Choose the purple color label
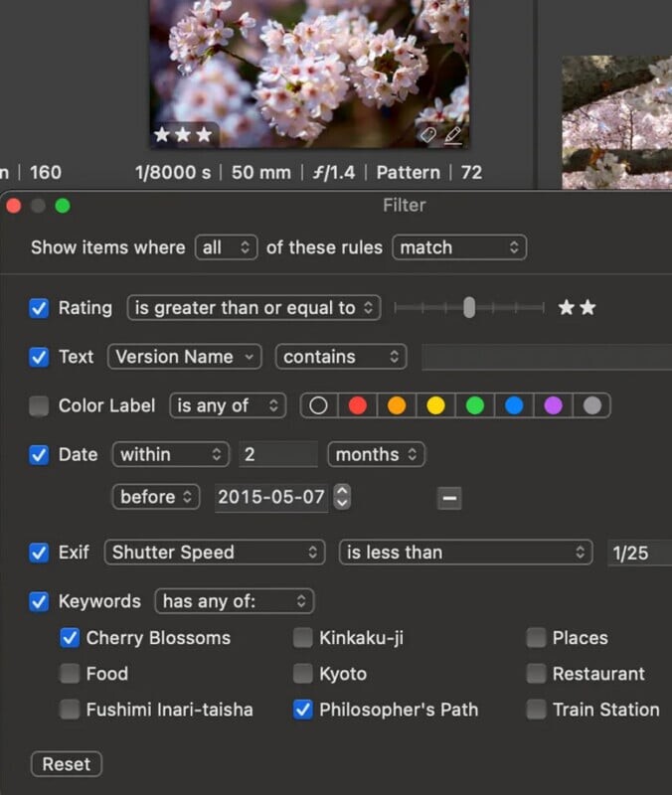672x795 pixels. coord(554,405)
